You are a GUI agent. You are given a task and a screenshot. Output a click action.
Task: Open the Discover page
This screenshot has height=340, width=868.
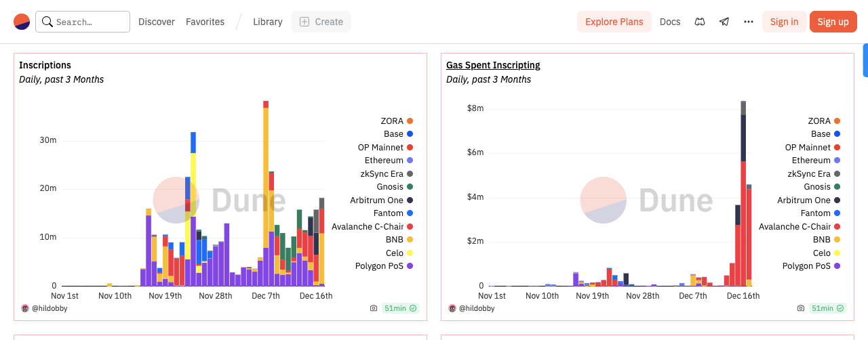[157, 22]
